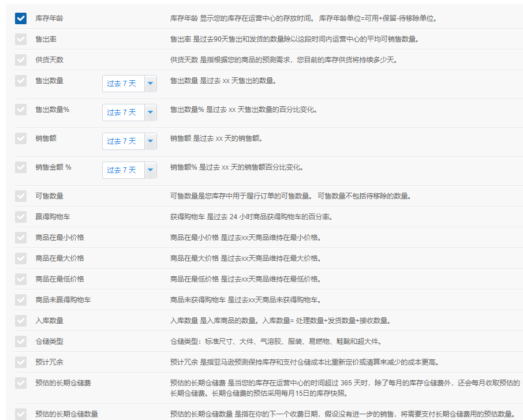This screenshot has width=523, height=420.
Task: Open the 售出数量% time period dropdown
Action: [129, 112]
